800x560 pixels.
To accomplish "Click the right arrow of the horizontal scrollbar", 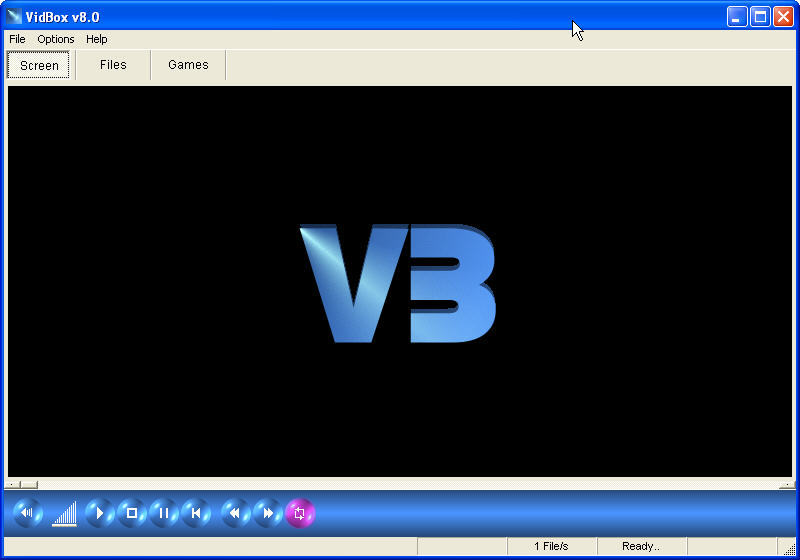I will click(786, 485).
